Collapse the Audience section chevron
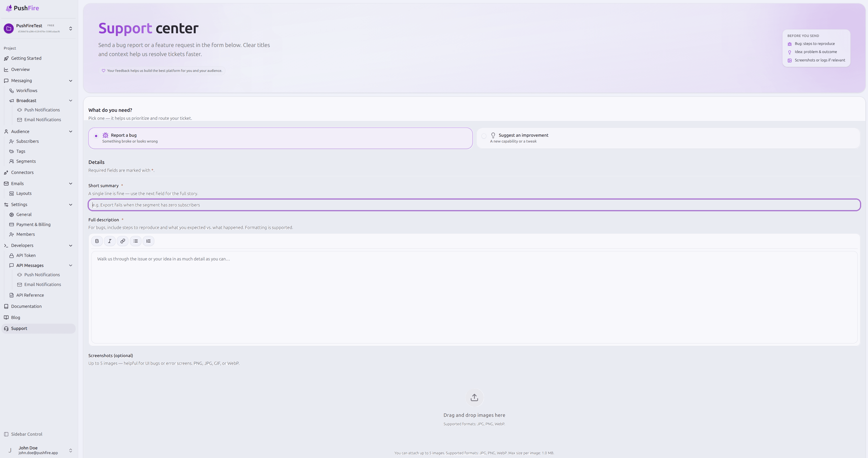Screen dimensions: 868x458 [x=71, y=132]
